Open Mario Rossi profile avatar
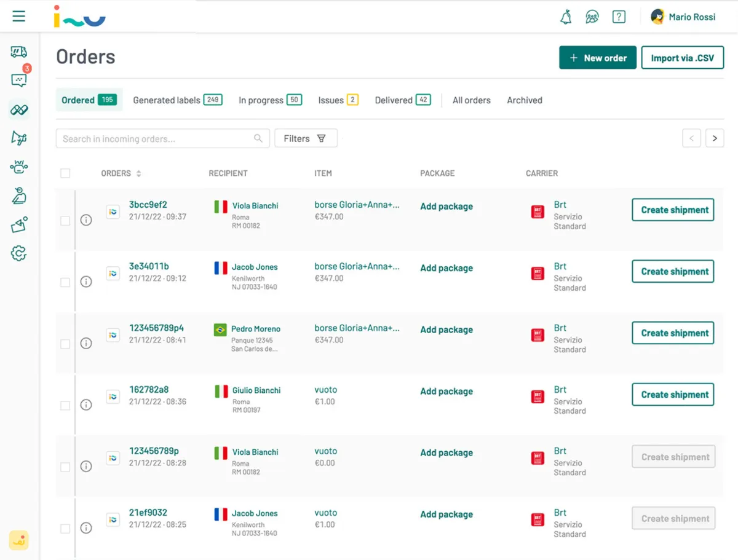The width and height of the screenshot is (738, 560). (x=657, y=17)
